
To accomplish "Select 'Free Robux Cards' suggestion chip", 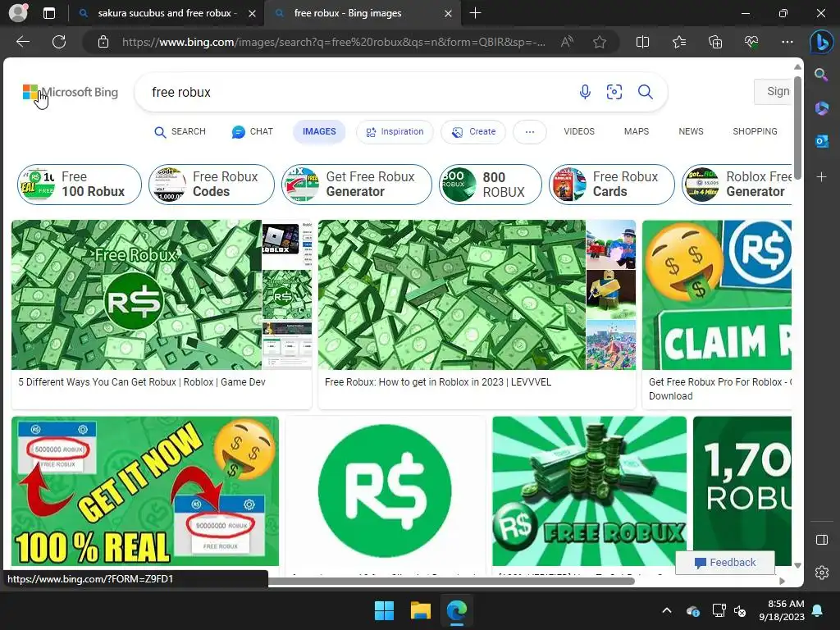I will pos(611,185).
